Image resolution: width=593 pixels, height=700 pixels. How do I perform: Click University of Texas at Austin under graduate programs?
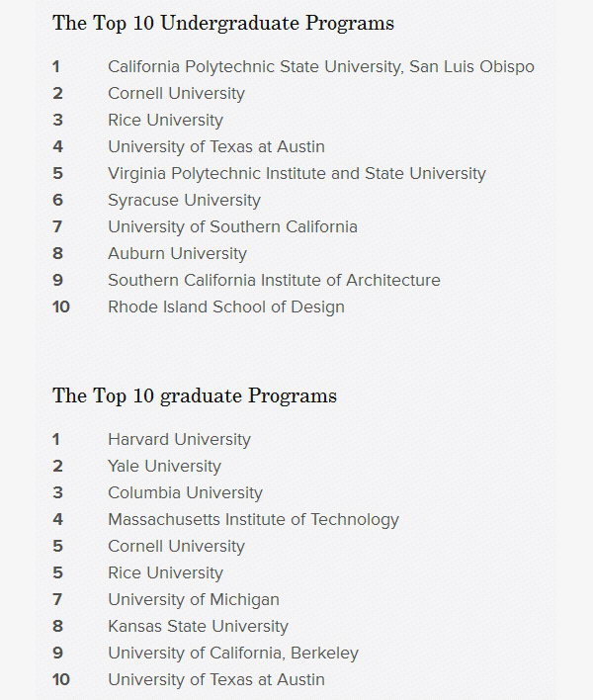(215, 680)
